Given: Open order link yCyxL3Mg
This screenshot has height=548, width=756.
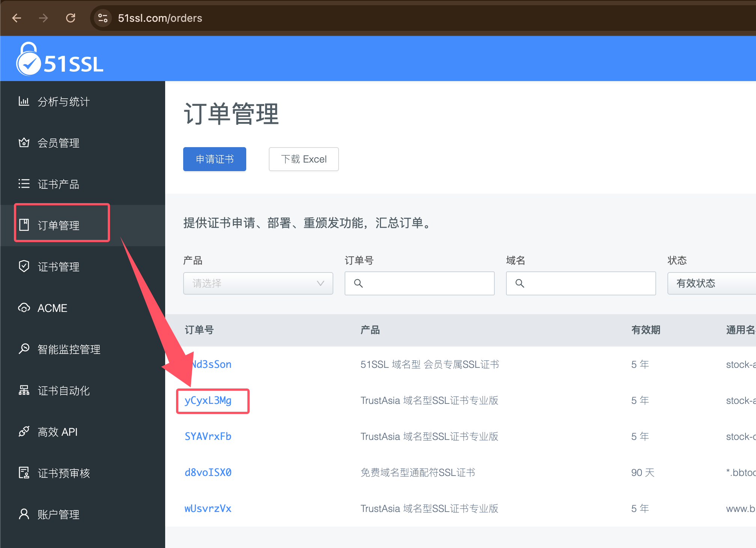Looking at the screenshot, I should point(208,400).
